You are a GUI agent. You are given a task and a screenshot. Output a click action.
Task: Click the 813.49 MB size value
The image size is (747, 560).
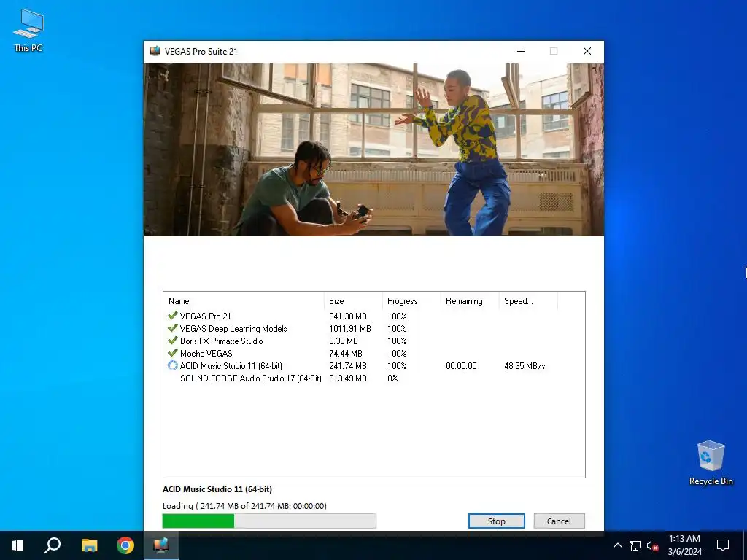348,378
